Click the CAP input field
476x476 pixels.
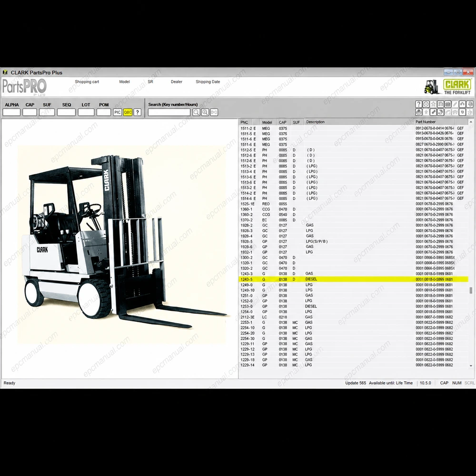(30, 112)
